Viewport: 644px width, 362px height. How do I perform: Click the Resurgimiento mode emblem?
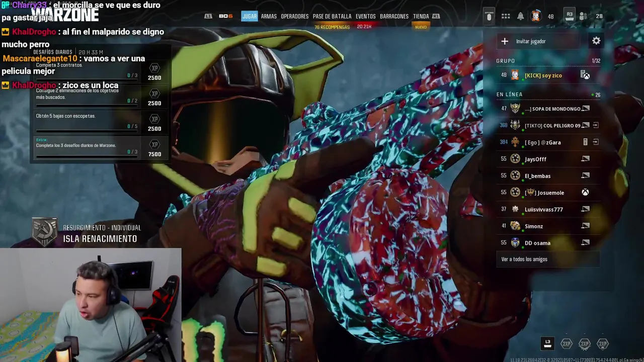pyautogui.click(x=44, y=232)
